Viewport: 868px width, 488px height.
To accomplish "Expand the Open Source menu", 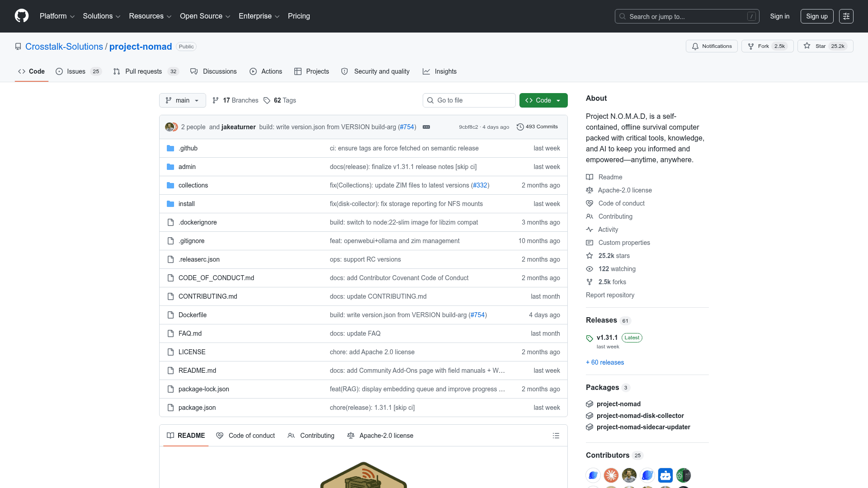I will [x=205, y=16].
